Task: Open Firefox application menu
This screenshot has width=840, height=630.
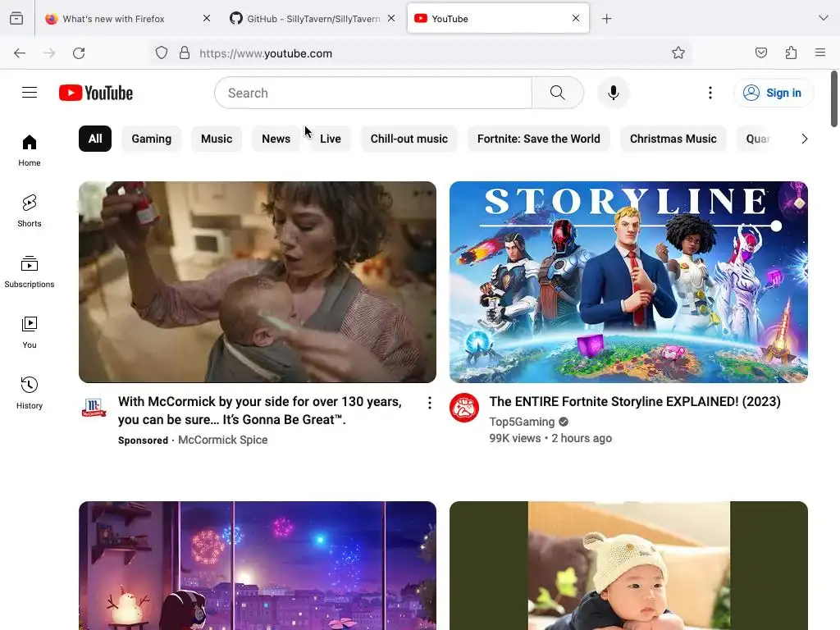Action: 820,52
